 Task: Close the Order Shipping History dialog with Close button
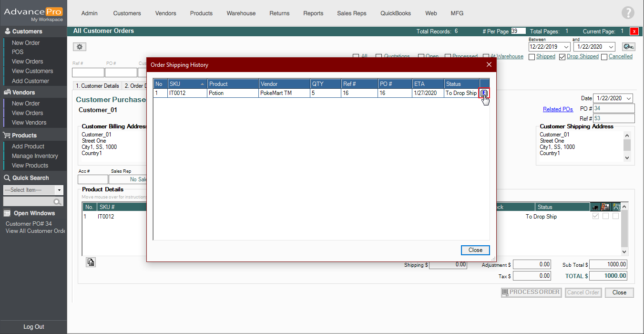475,250
